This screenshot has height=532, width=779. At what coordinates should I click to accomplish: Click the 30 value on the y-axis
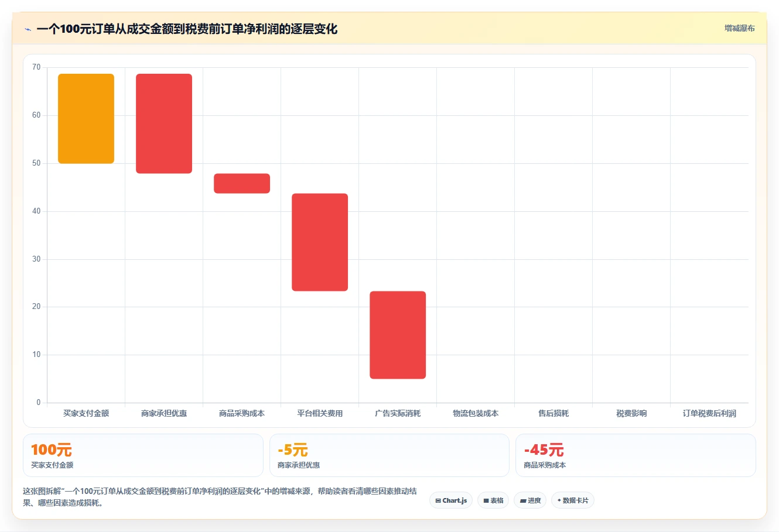click(36, 259)
